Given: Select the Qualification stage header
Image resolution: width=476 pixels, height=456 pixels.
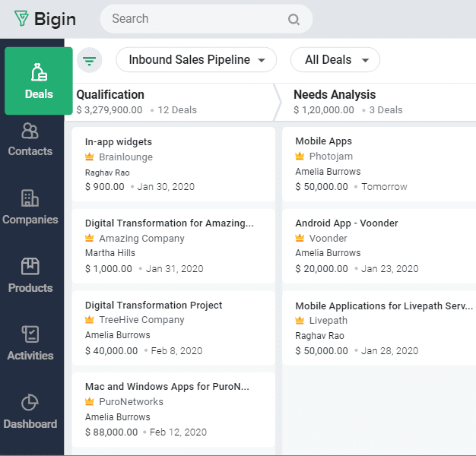Looking at the screenshot, I should coord(110,95).
